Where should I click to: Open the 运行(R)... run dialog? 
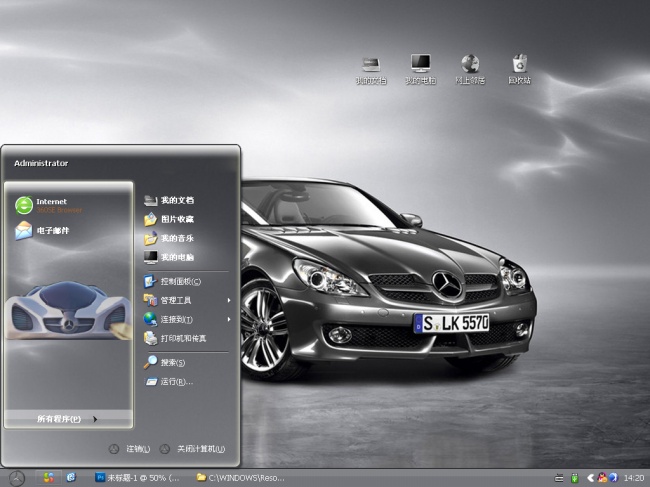[169, 381]
